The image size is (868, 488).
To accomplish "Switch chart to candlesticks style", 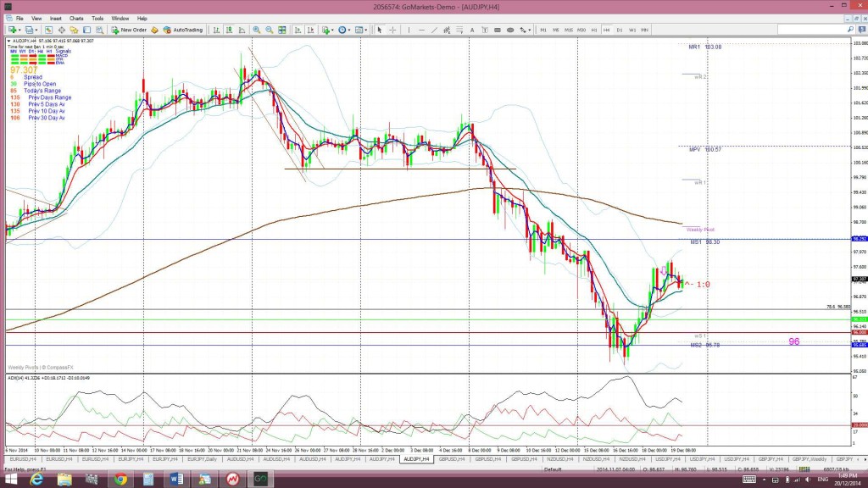I will tap(229, 30).
